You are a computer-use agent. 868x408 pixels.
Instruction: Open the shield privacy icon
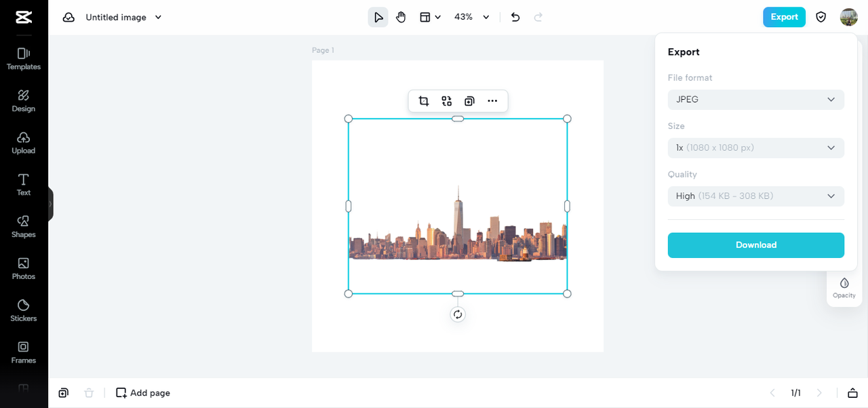(821, 17)
